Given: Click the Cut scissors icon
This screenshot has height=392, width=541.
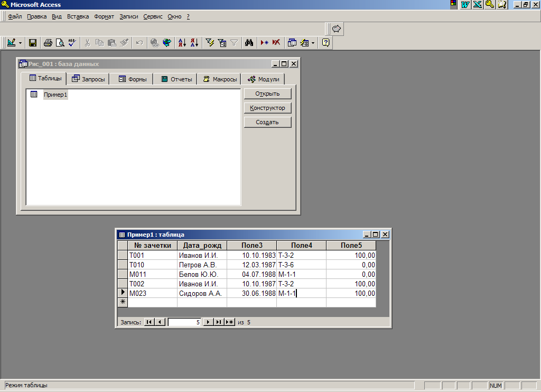Looking at the screenshot, I should pyautogui.click(x=87, y=43).
